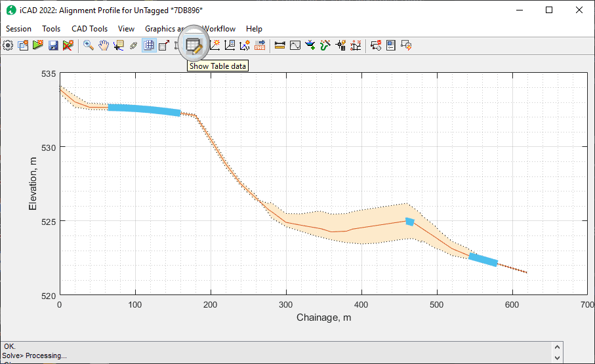Click the green wand path icon
The image size is (595, 364).
[325, 45]
